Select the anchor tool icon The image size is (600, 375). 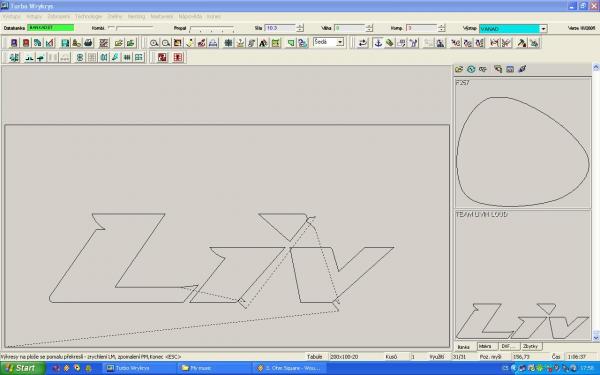point(378,43)
